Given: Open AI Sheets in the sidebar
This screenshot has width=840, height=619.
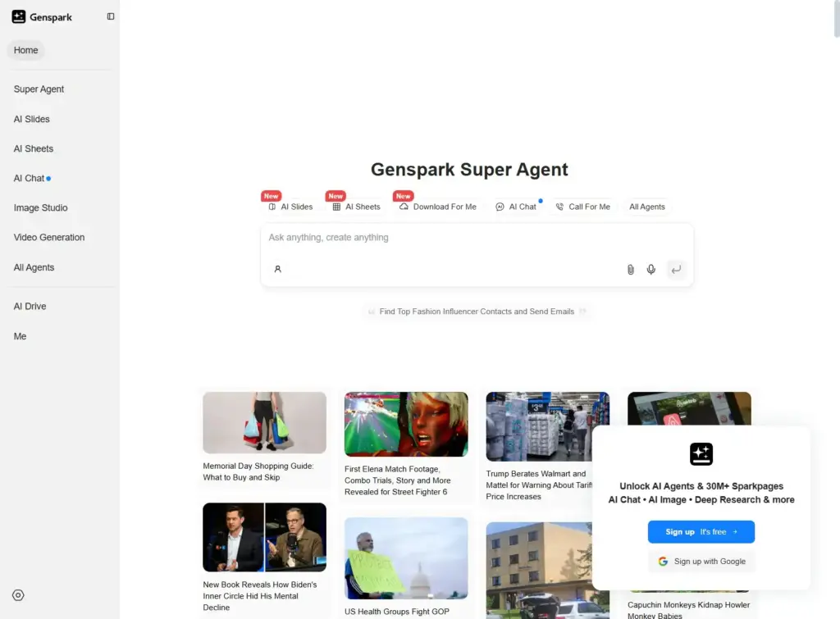Looking at the screenshot, I should pos(33,148).
